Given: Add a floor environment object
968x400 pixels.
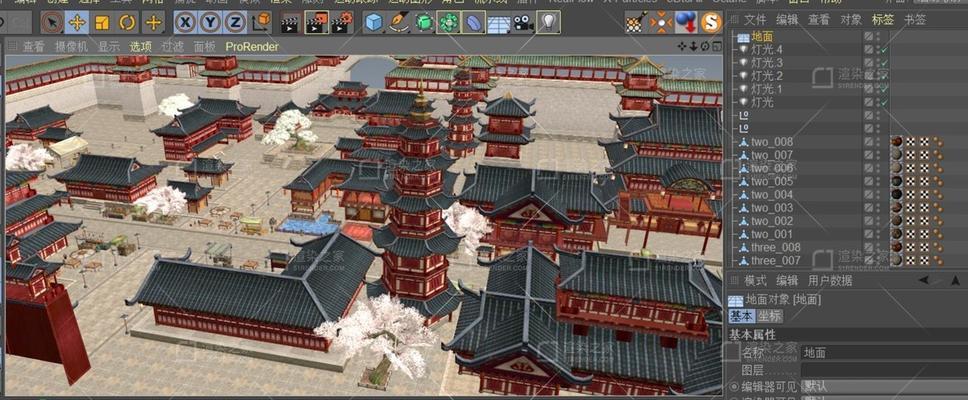Looking at the screenshot, I should 499,23.
